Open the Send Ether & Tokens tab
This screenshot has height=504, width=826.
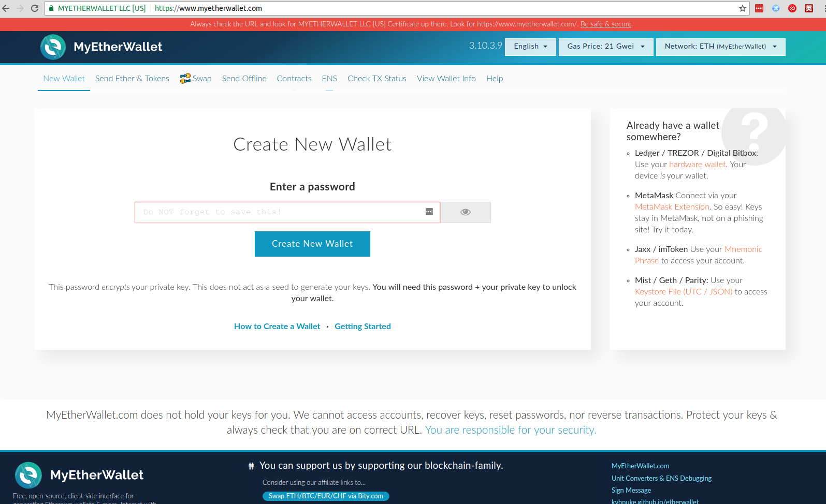point(132,79)
